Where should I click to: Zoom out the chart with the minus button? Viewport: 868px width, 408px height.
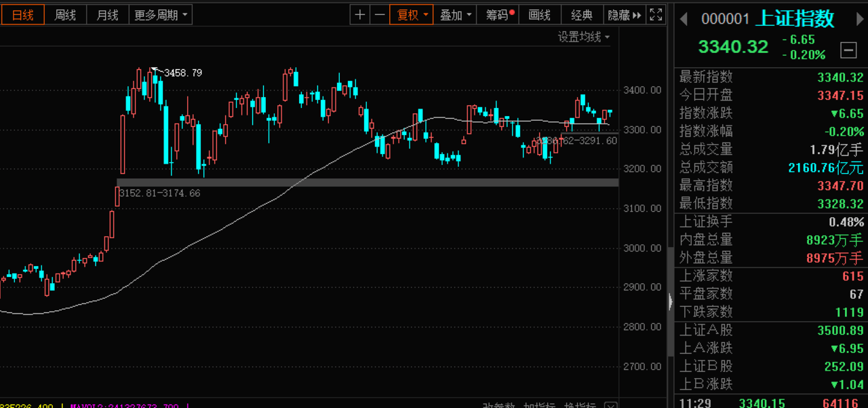point(380,15)
